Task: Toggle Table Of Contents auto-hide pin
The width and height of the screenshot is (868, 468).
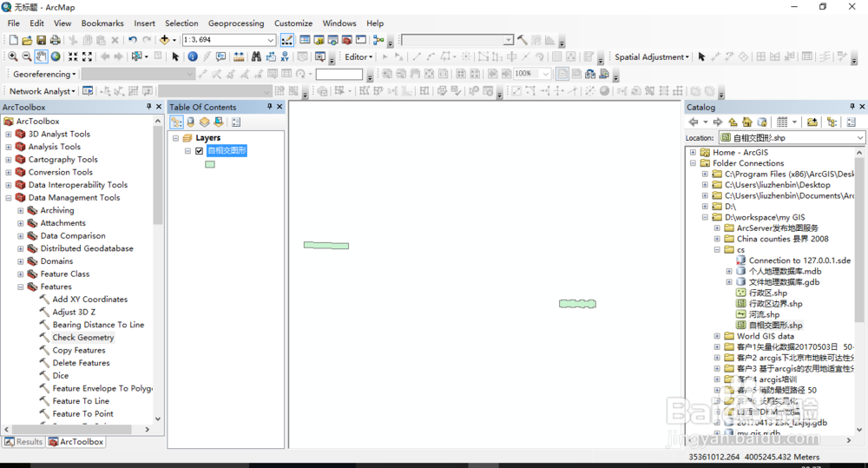Action: (270, 106)
